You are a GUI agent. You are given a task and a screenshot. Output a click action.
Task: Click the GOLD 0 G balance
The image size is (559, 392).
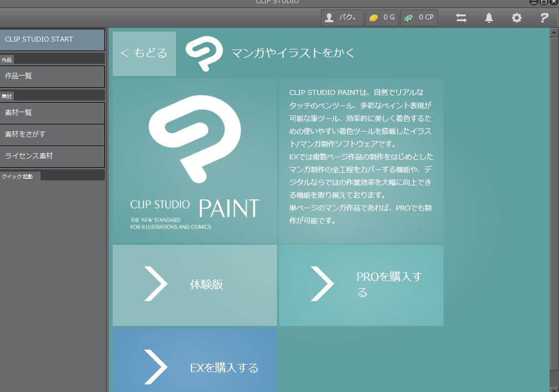(382, 17)
